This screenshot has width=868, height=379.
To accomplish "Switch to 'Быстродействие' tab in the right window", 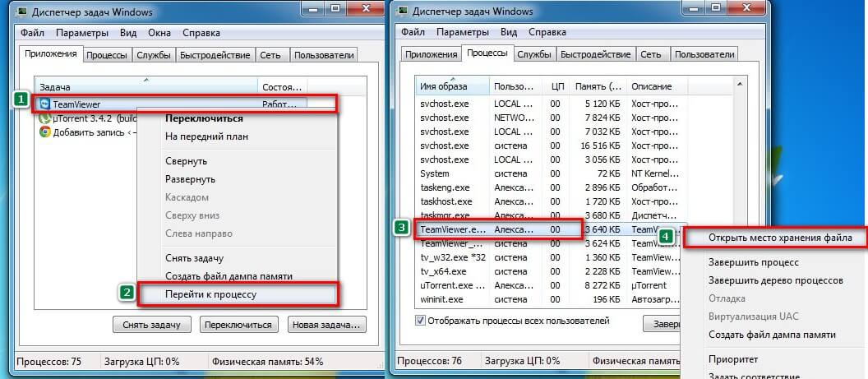I will point(596,54).
